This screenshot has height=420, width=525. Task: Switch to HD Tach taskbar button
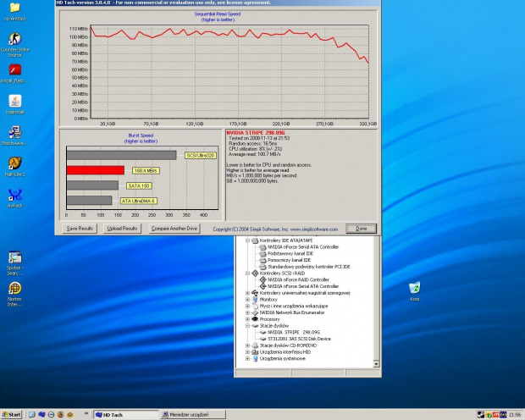click(x=125, y=415)
